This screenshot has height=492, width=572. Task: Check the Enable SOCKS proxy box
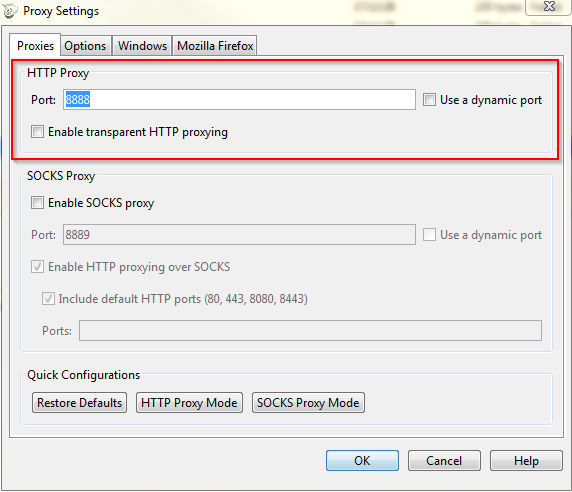click(37, 202)
